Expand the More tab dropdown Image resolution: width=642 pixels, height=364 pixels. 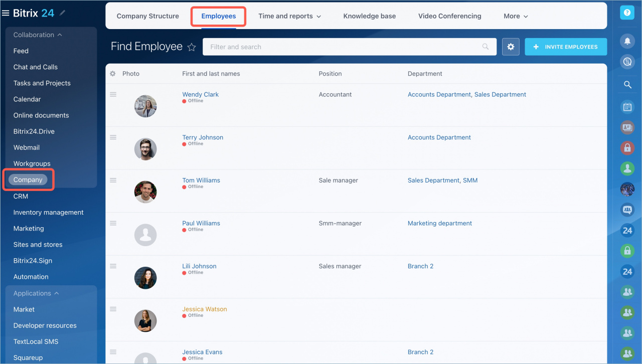coord(516,16)
